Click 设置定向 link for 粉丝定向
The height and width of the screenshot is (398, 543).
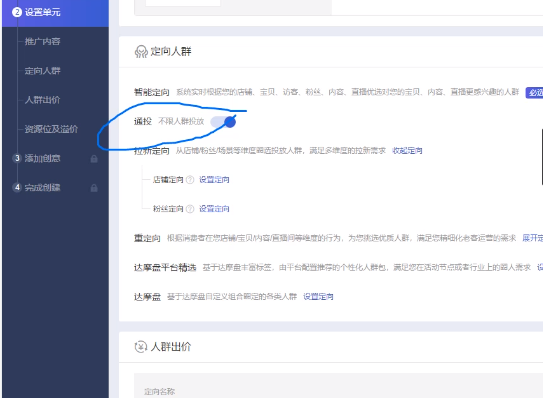[214, 209]
